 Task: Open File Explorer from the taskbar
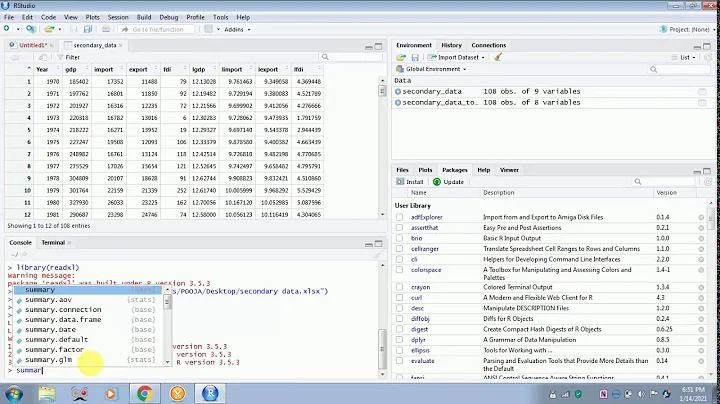(x=47, y=393)
